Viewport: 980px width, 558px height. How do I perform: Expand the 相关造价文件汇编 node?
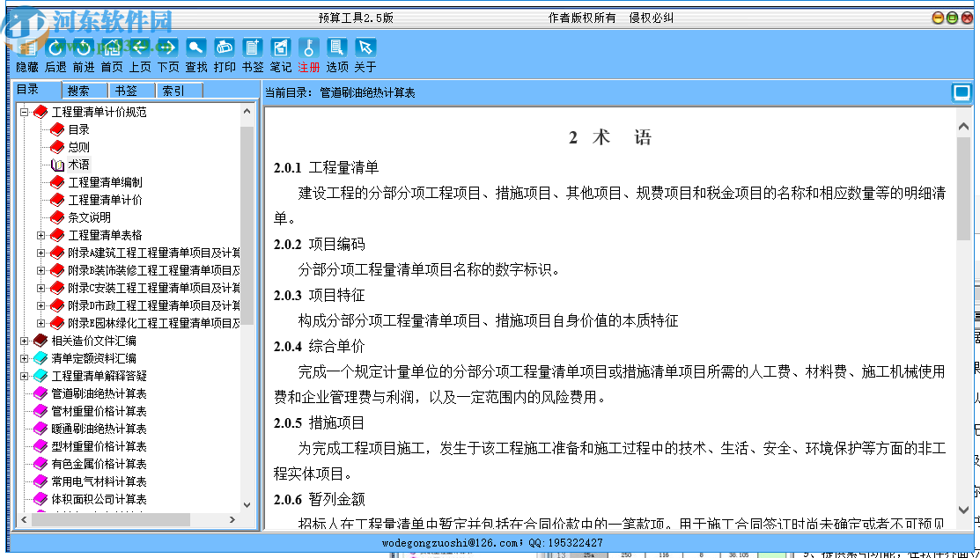click(25, 341)
